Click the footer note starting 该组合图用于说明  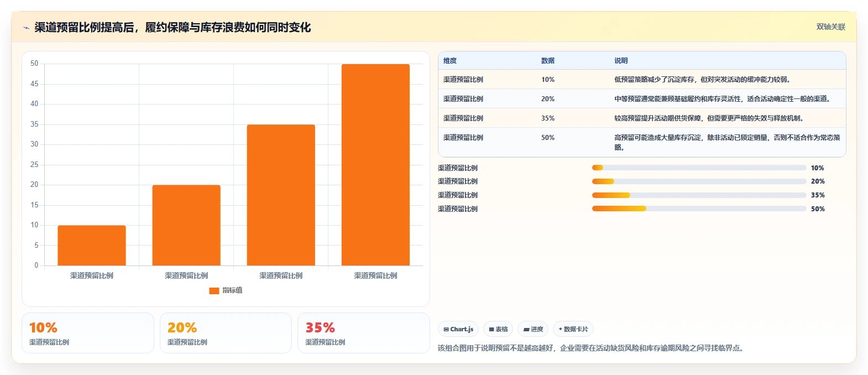click(x=592, y=348)
